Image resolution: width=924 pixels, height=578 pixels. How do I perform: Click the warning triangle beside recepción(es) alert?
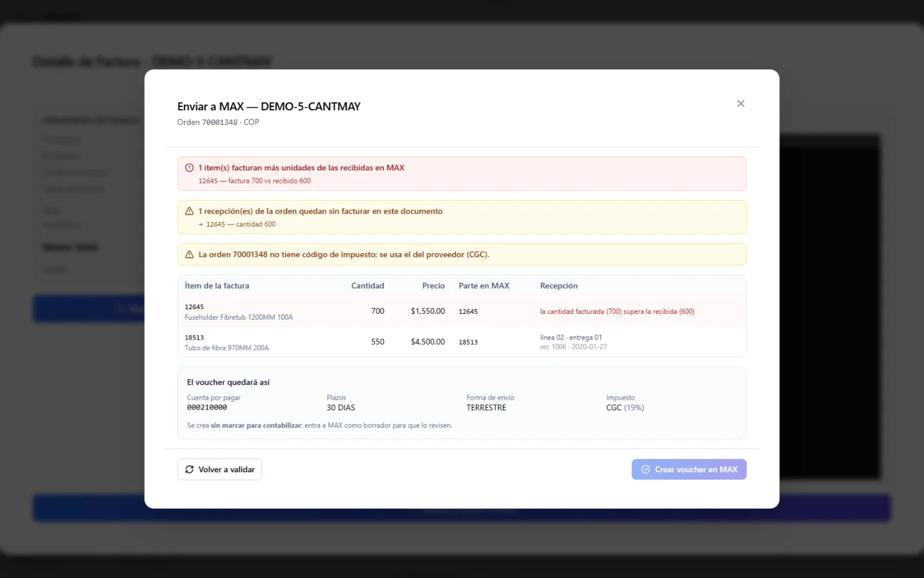[189, 211]
